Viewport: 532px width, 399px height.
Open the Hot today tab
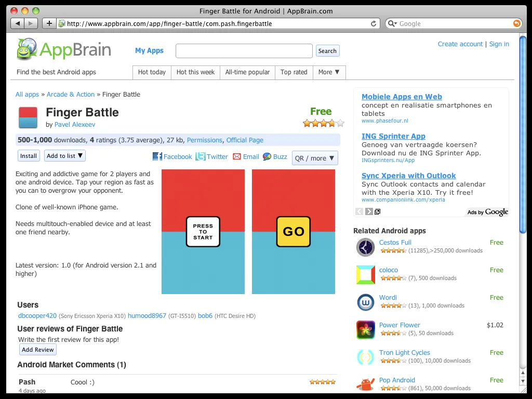[x=152, y=72]
